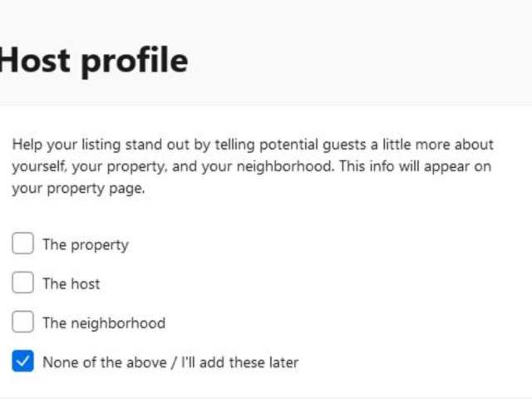Screen dimensions: 532x399
Task: Click the "The property" label text
Action: 86,244
